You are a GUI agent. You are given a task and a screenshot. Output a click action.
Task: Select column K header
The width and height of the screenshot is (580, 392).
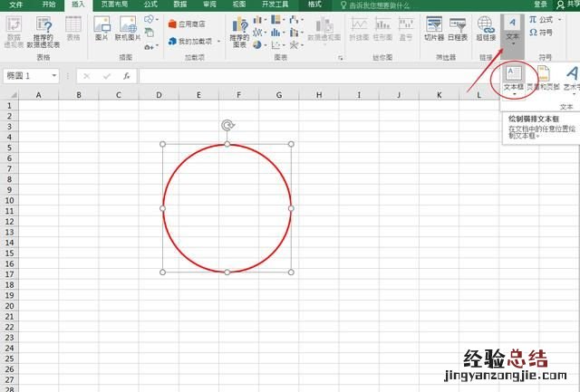point(439,95)
